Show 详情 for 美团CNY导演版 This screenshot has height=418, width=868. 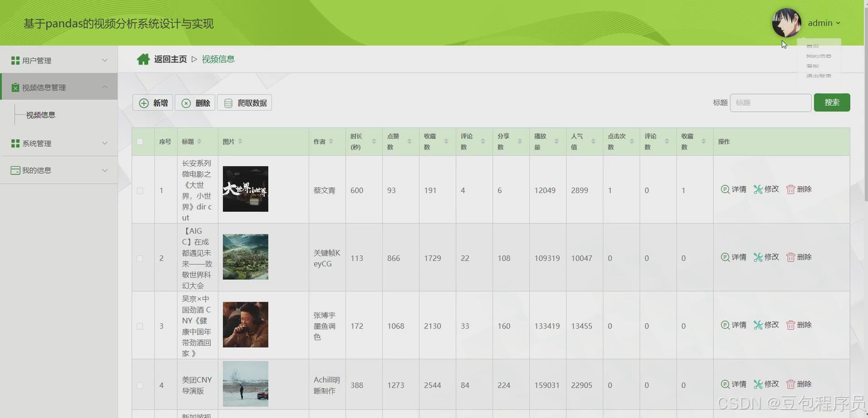pos(734,384)
